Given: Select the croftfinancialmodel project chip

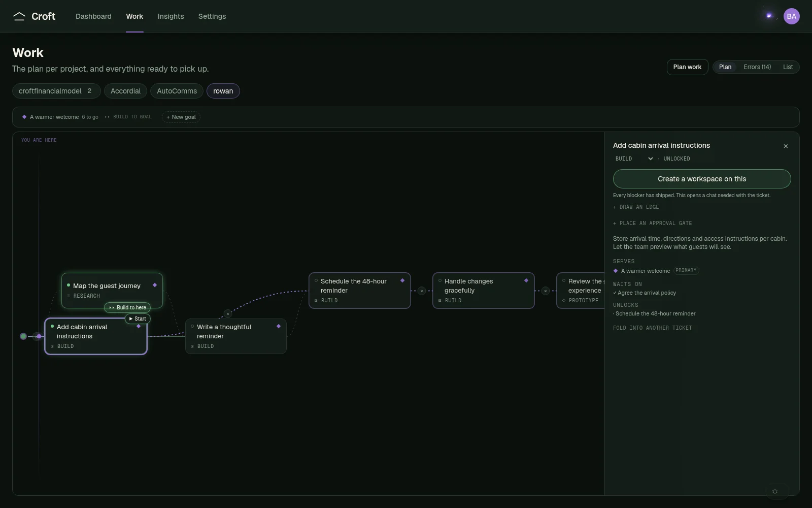Looking at the screenshot, I should 56,91.
